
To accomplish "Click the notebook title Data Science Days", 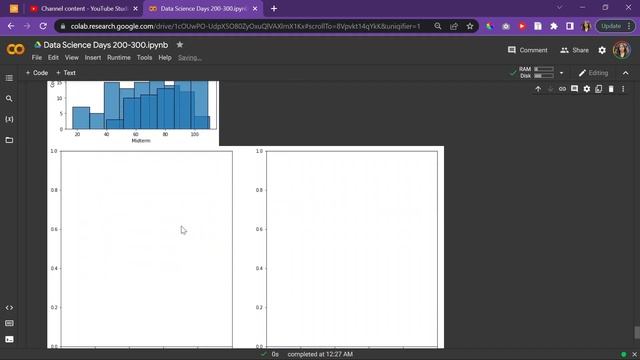I will 105,45.
